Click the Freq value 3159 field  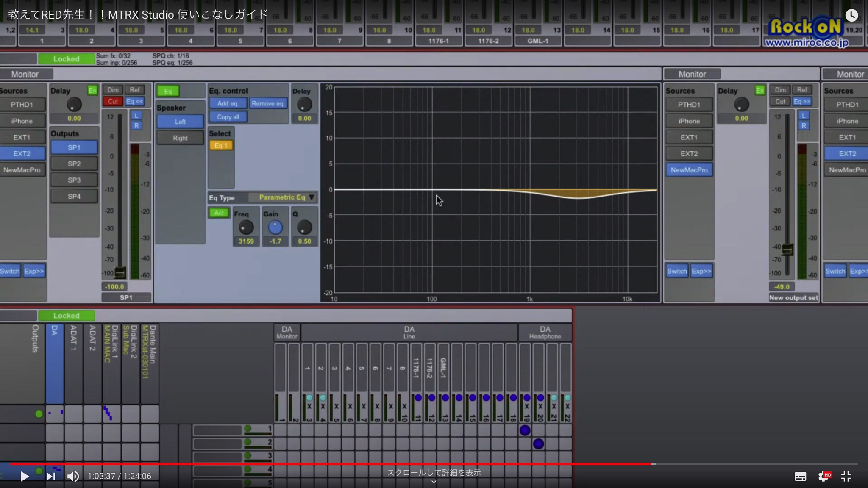pyautogui.click(x=246, y=241)
